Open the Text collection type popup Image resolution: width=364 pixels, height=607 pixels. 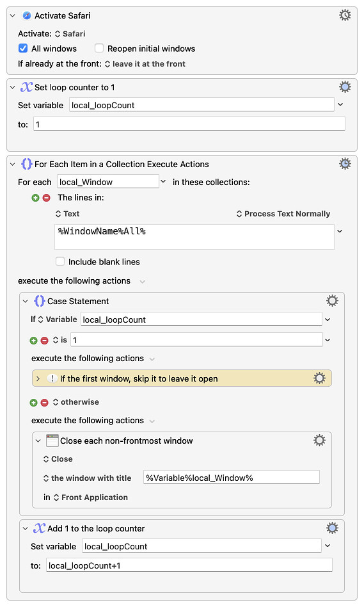(68, 214)
